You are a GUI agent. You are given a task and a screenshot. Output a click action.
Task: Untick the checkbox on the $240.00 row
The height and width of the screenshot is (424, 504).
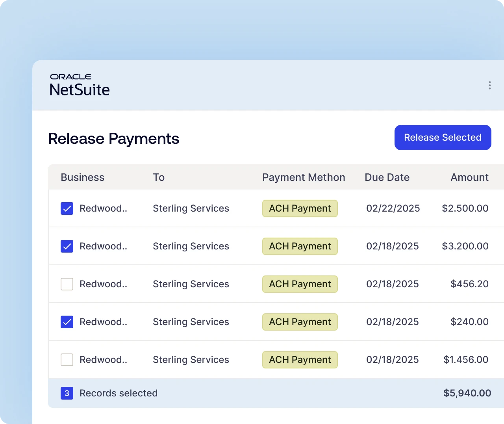(x=67, y=322)
